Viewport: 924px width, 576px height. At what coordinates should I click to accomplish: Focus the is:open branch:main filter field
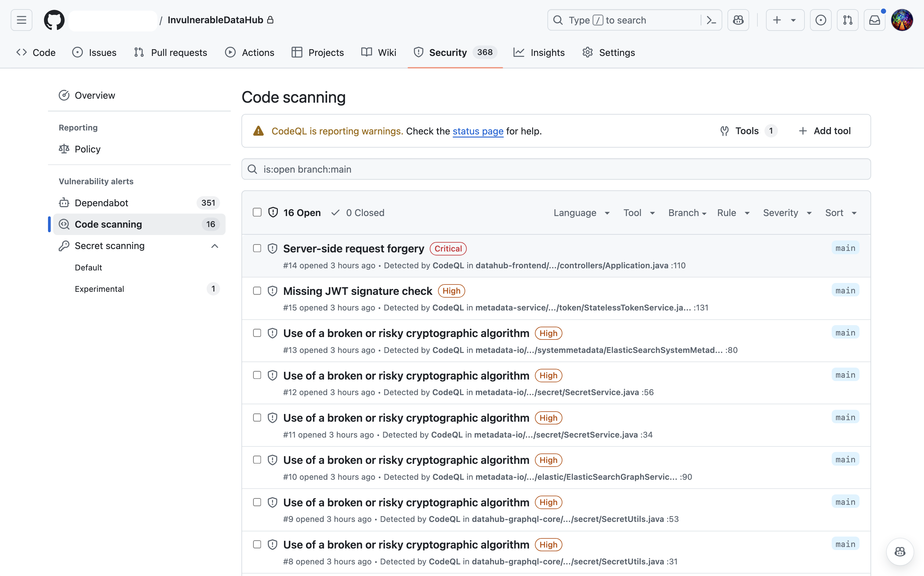click(556, 169)
